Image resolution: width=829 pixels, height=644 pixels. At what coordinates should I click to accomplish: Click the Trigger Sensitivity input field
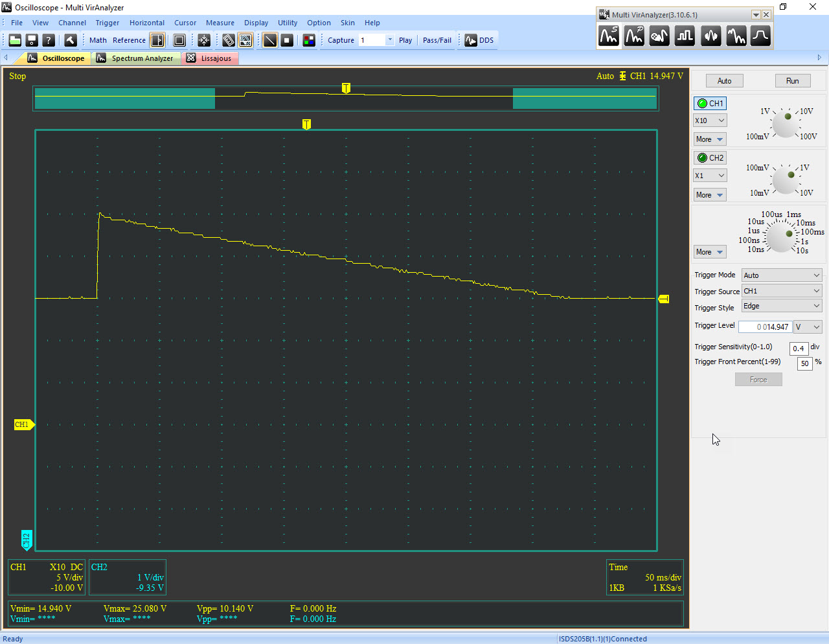point(799,348)
